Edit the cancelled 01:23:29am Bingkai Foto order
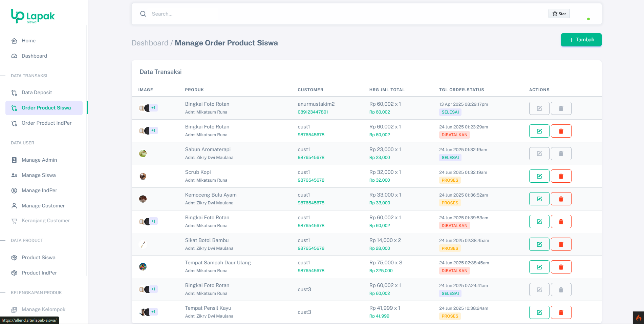Screen dimensions: 644x324 (539, 131)
